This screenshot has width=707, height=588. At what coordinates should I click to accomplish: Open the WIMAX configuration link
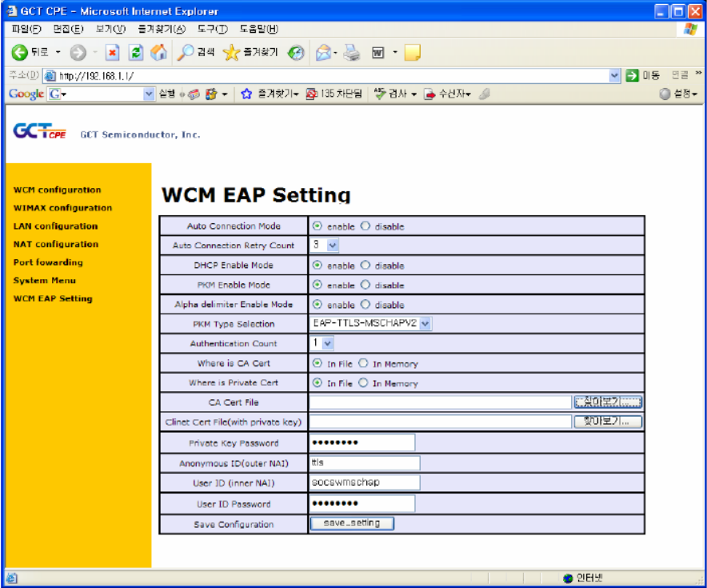coord(62,208)
